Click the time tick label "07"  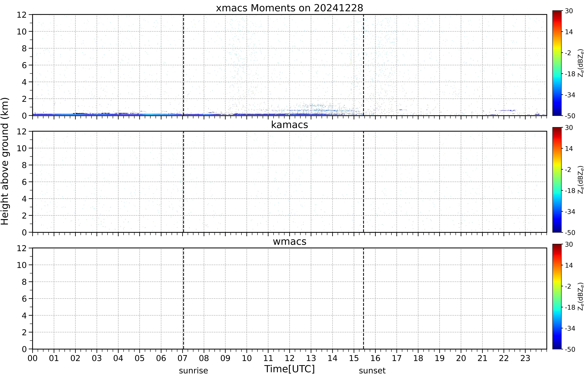point(183,358)
